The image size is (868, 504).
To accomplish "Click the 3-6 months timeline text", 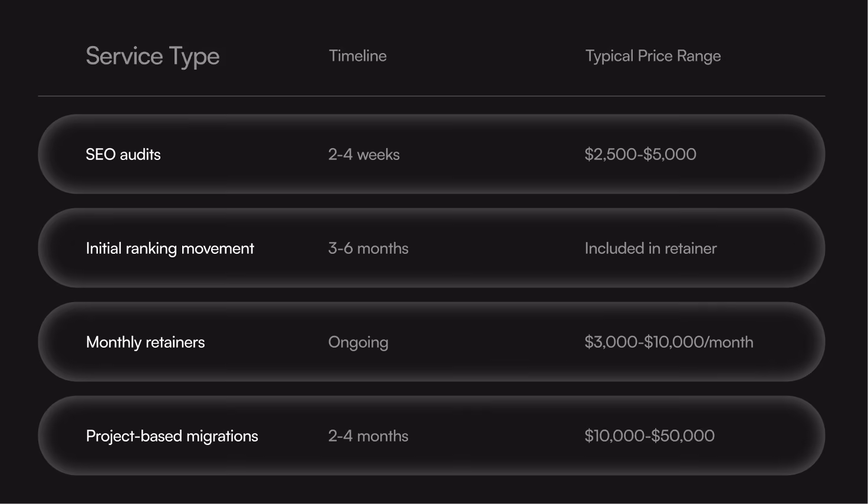I will click(x=369, y=248).
